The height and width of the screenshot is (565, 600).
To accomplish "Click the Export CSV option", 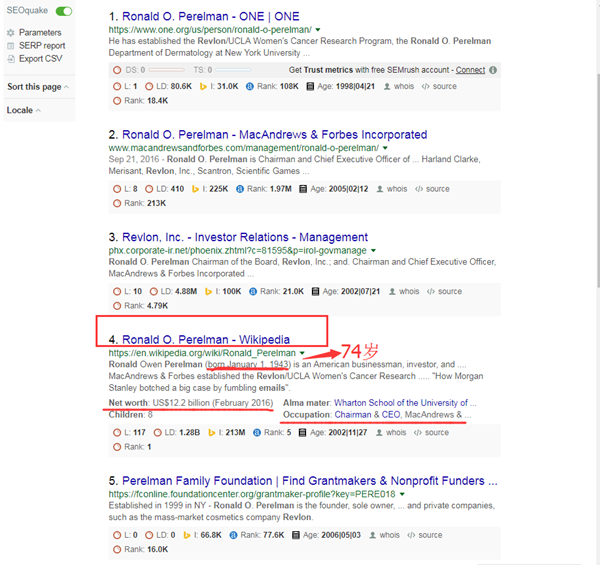I will point(41,59).
